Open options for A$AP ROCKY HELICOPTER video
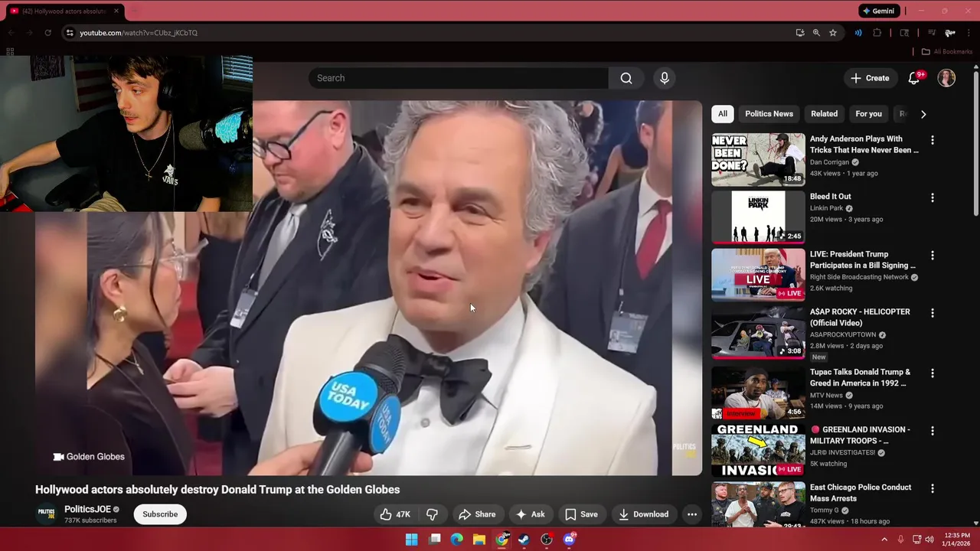 [x=932, y=313]
